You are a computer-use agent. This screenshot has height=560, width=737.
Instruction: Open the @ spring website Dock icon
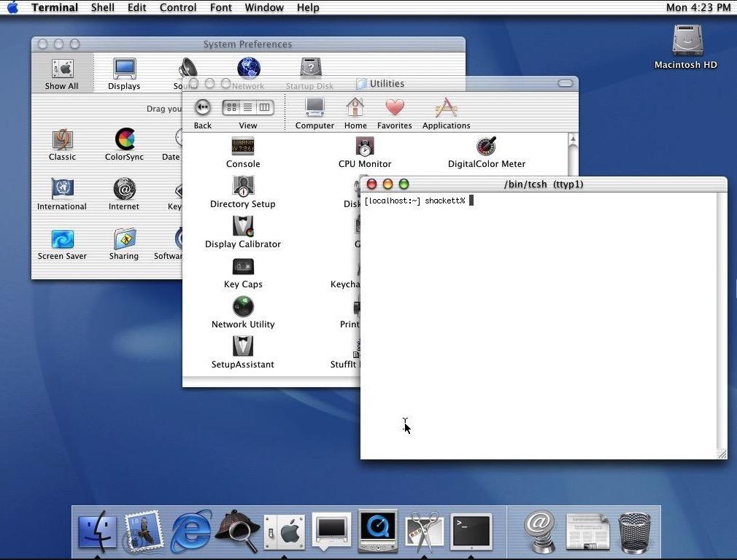(539, 532)
